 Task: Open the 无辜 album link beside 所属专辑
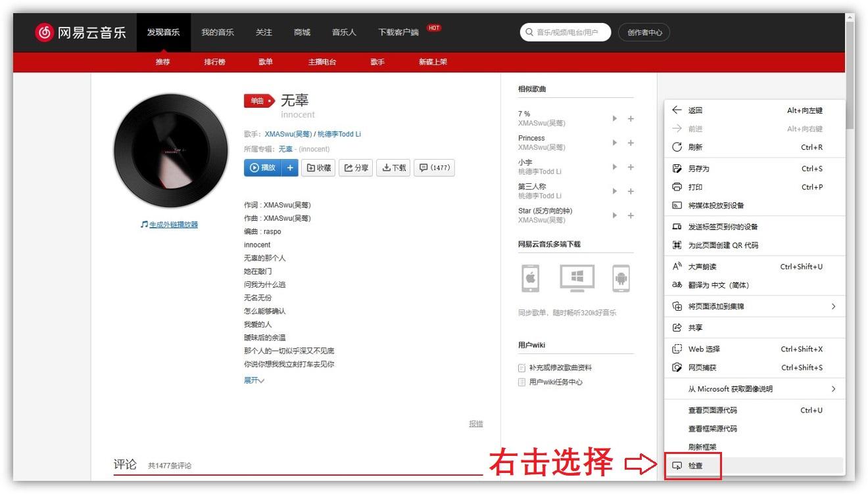click(285, 149)
